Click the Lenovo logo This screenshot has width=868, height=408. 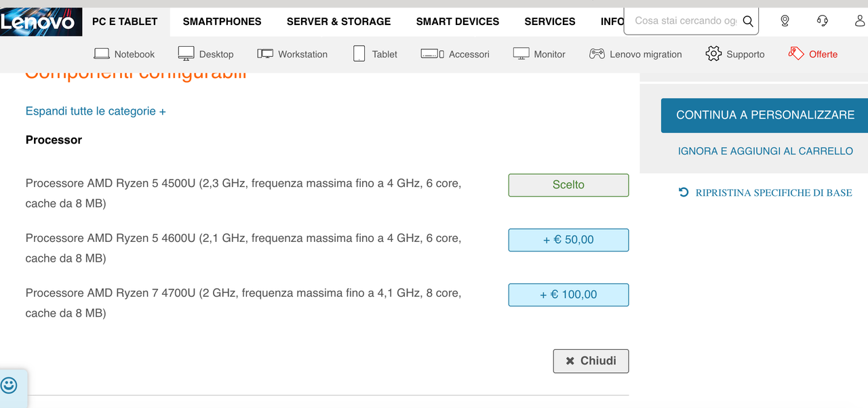(41, 22)
